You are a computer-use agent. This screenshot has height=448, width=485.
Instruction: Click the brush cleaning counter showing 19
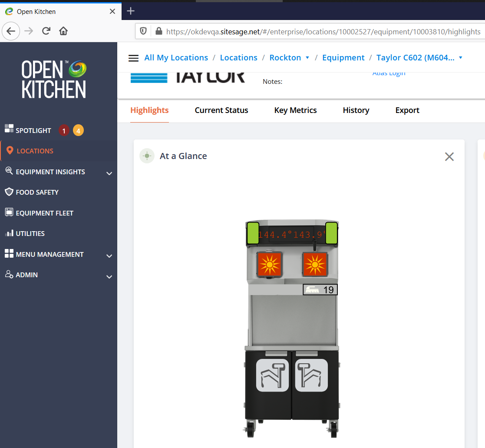[320, 290]
